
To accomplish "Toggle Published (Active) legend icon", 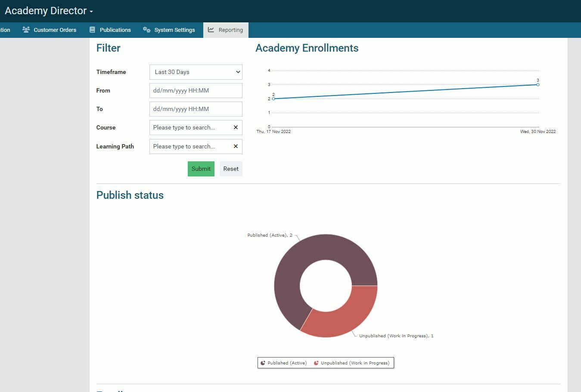I will click(263, 363).
